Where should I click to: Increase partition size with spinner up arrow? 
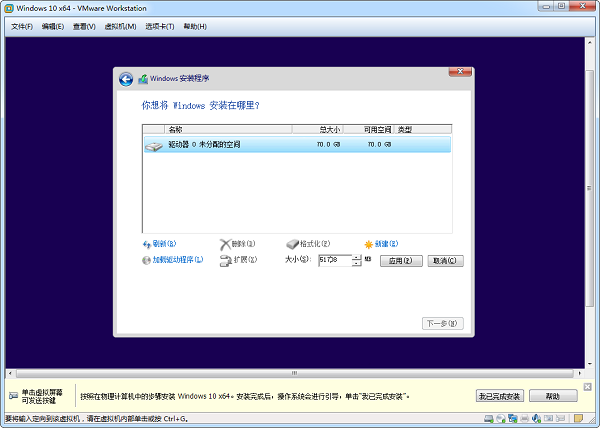pyautogui.click(x=356, y=257)
